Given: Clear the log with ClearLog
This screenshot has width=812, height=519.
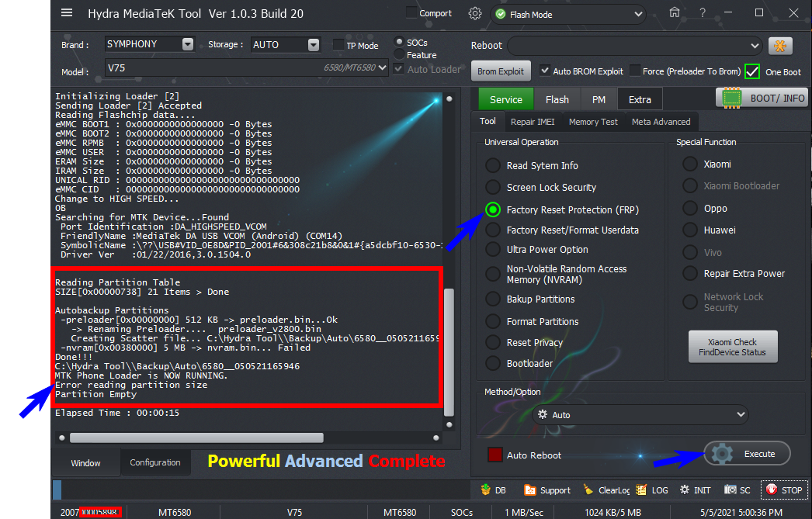Looking at the screenshot, I should pos(606,490).
